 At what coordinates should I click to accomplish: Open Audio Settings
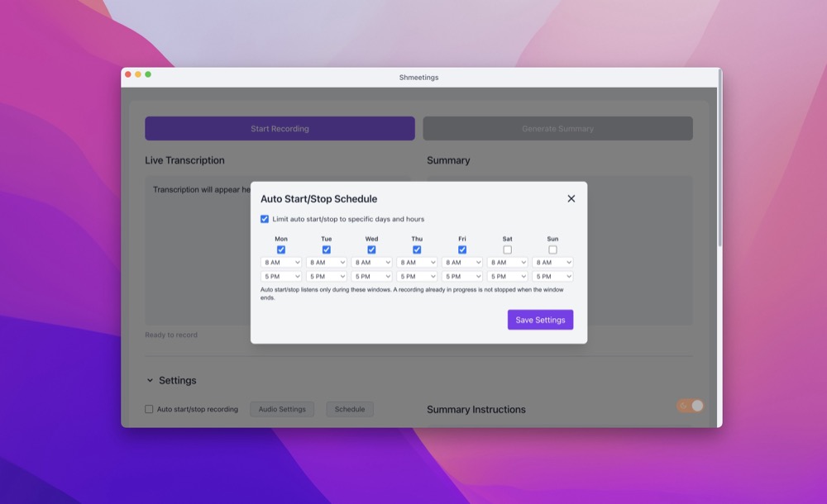click(x=282, y=409)
